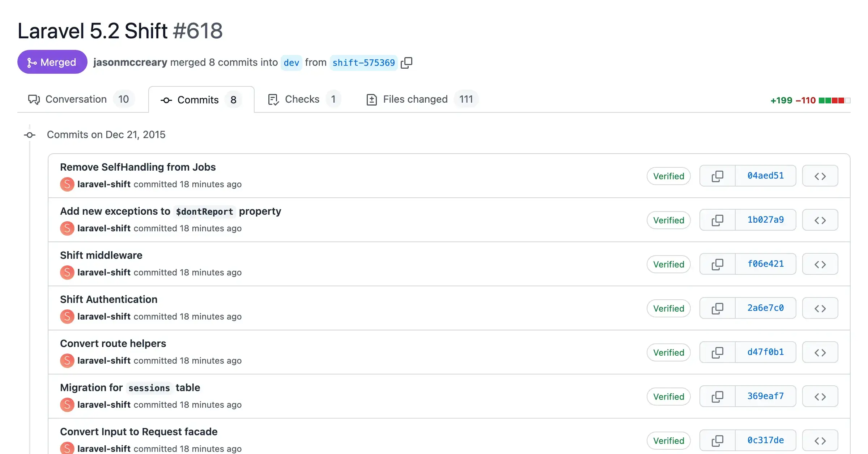Copy the SHA for Shift middleware commit
868x454 pixels.
pos(718,264)
